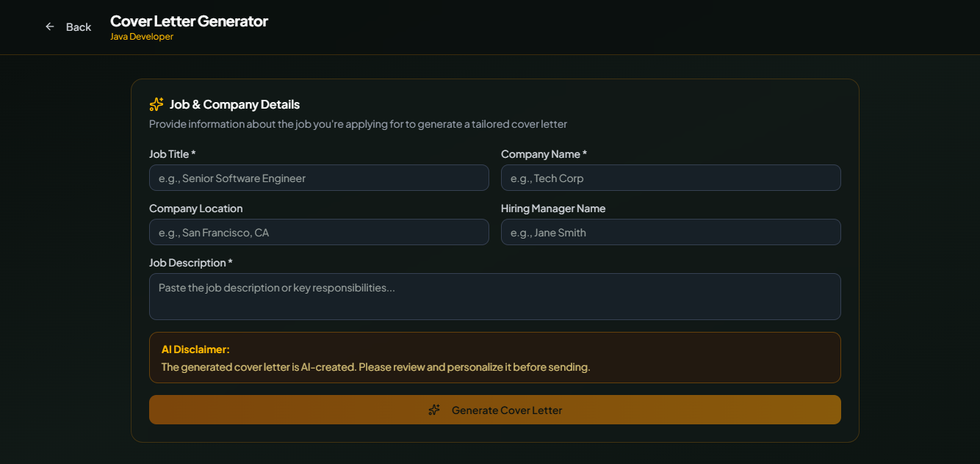
Task: Click the disclaimer sentence about reviewing the letter
Action: pyautogui.click(x=375, y=367)
